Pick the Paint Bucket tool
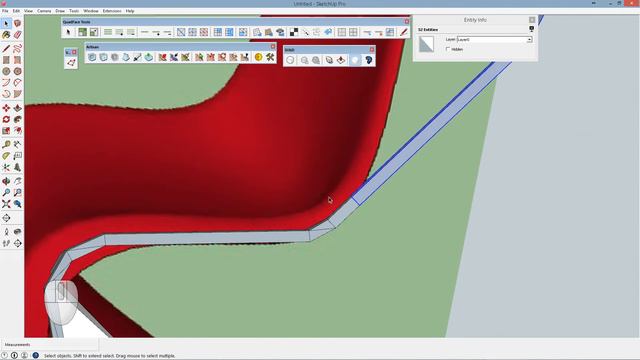 [x=6, y=35]
